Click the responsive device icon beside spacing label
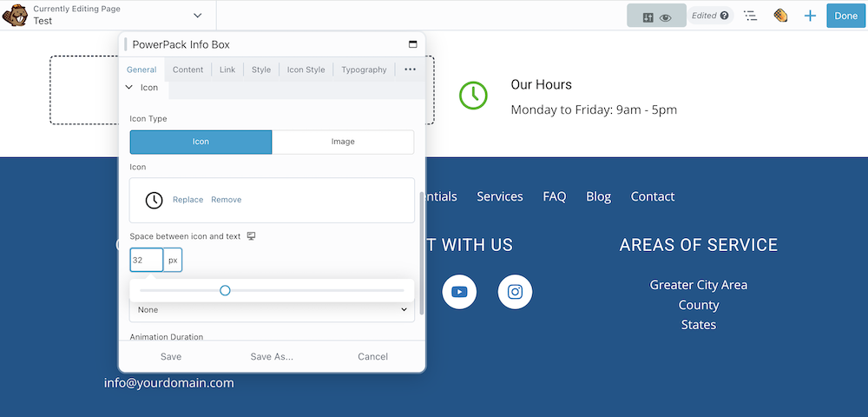The height and width of the screenshot is (417, 868). (252, 236)
